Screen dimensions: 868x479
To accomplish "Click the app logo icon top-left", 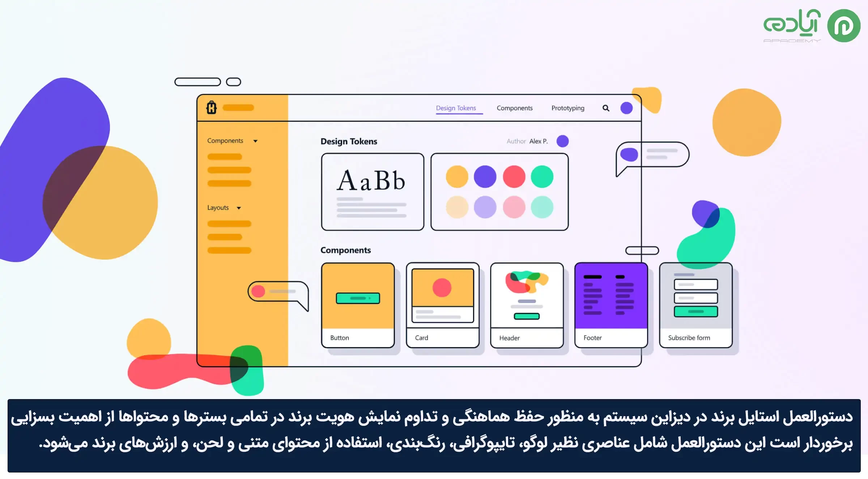I will (x=210, y=108).
